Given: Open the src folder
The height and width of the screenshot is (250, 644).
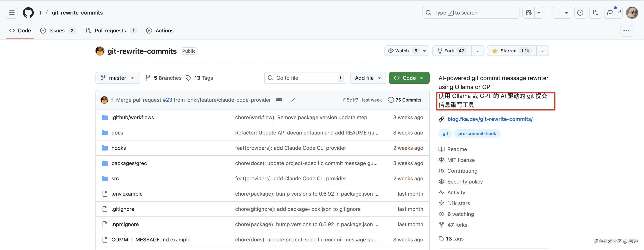Looking at the screenshot, I should 115,179.
